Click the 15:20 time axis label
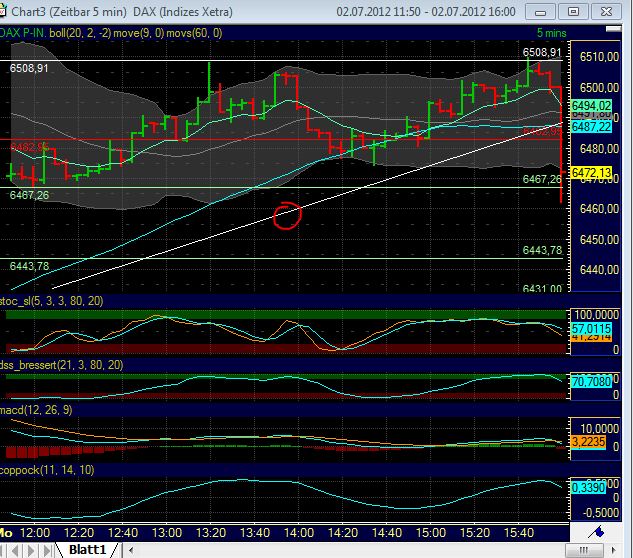Screen dimensions: 633x558 point(475,533)
